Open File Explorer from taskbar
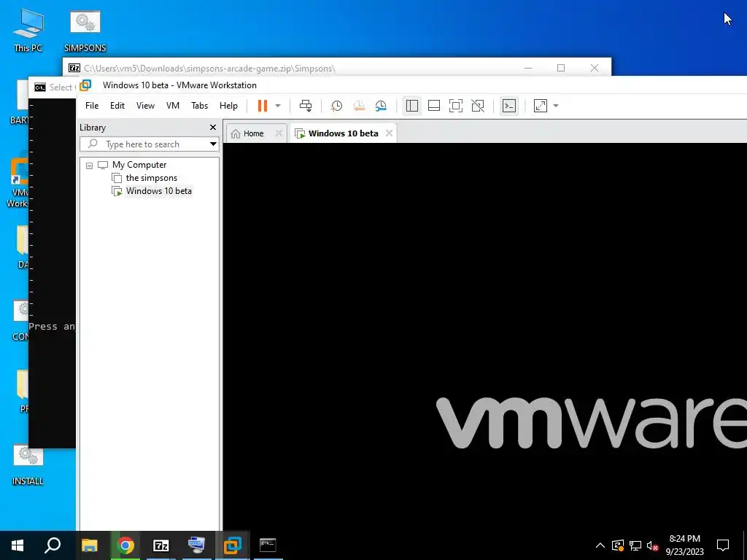 89,545
